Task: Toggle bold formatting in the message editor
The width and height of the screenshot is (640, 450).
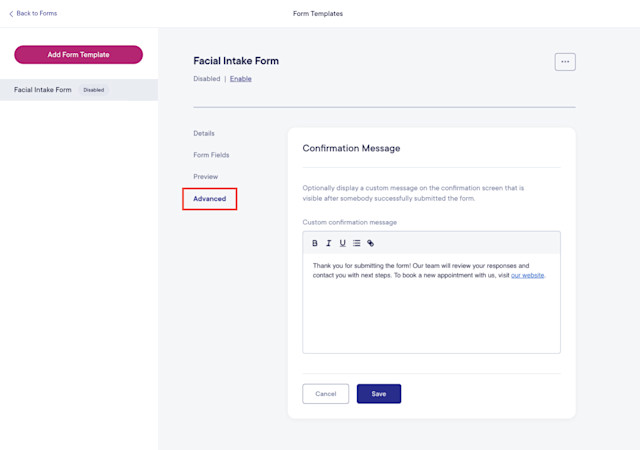Action: (x=315, y=243)
